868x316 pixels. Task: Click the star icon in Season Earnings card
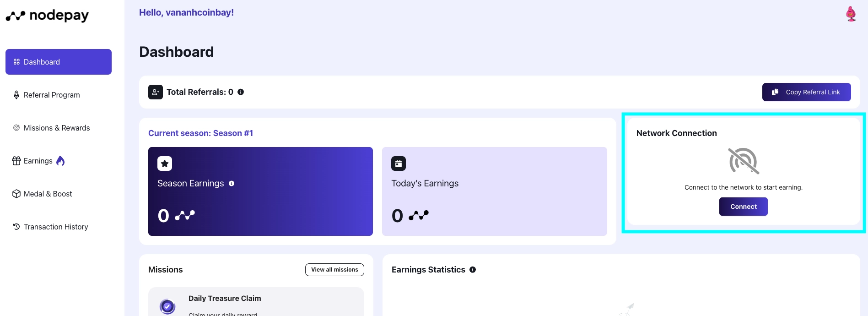[x=165, y=163]
